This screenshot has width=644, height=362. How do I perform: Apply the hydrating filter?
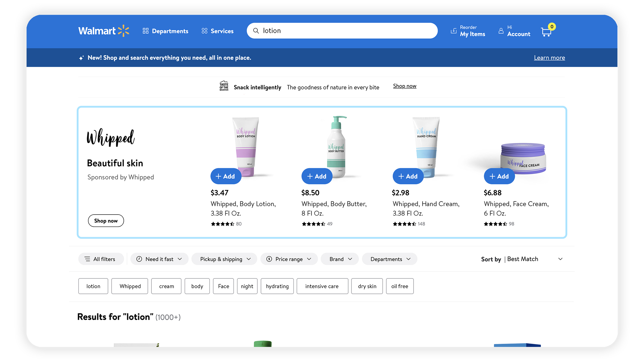277,286
